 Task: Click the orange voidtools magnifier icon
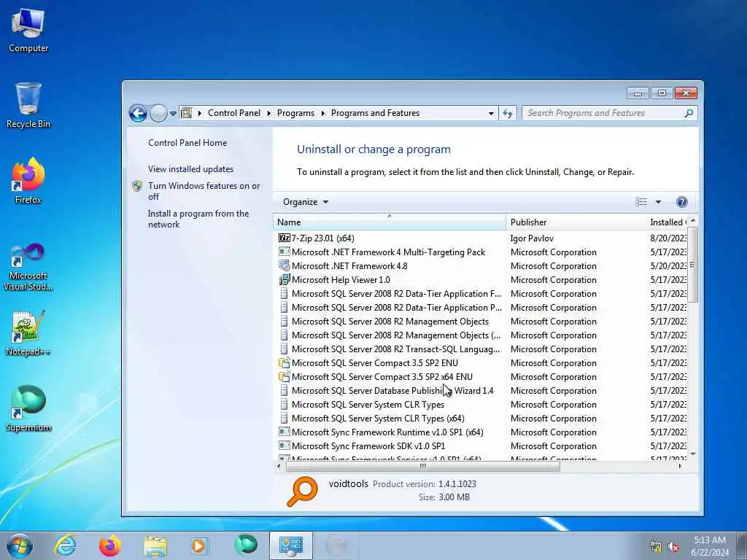[x=302, y=491]
